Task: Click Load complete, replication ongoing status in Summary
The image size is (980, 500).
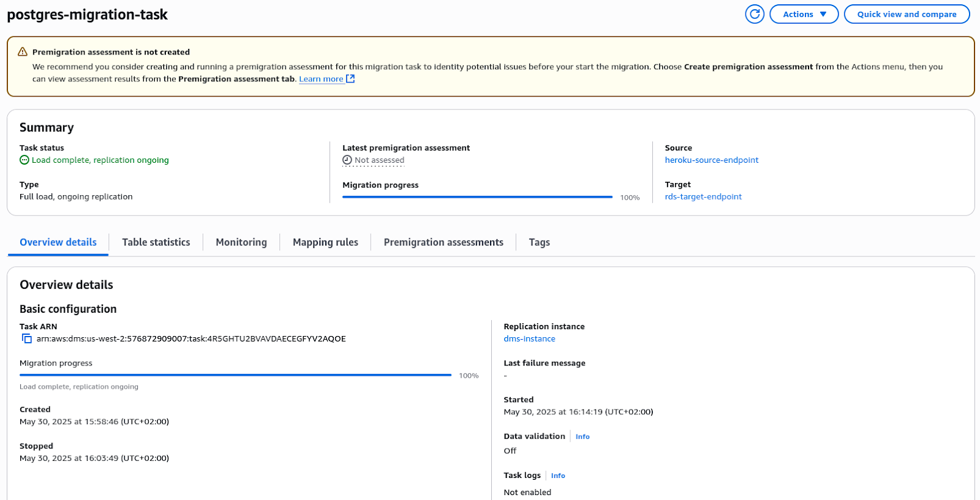Action: (100, 160)
